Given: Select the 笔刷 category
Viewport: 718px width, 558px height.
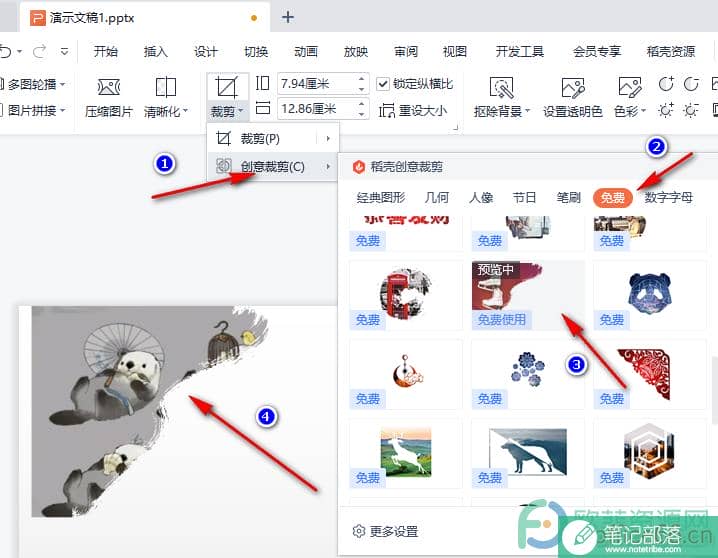Looking at the screenshot, I should click(569, 198).
